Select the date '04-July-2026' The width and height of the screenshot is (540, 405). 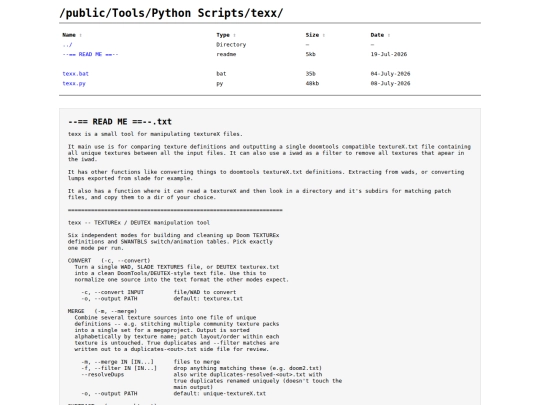tap(390, 74)
